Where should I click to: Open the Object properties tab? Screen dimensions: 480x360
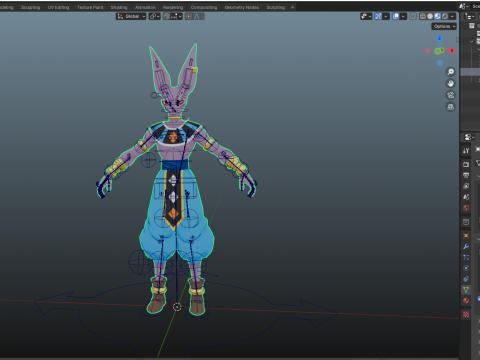coord(466,236)
